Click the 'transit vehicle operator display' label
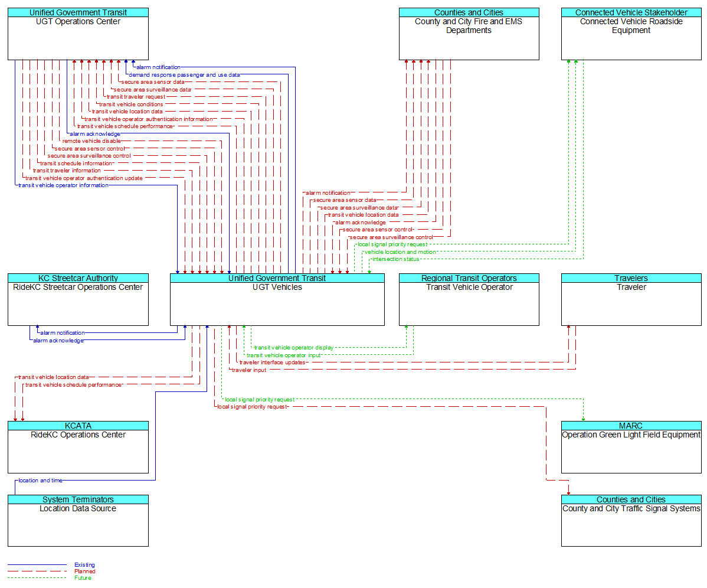The height and width of the screenshot is (588, 707). (x=294, y=348)
